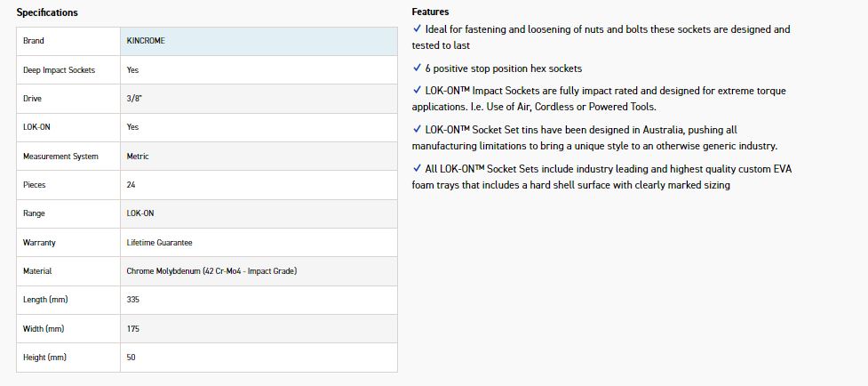Click the 'Range' row label
This screenshot has width=868, height=386.
click(34, 214)
